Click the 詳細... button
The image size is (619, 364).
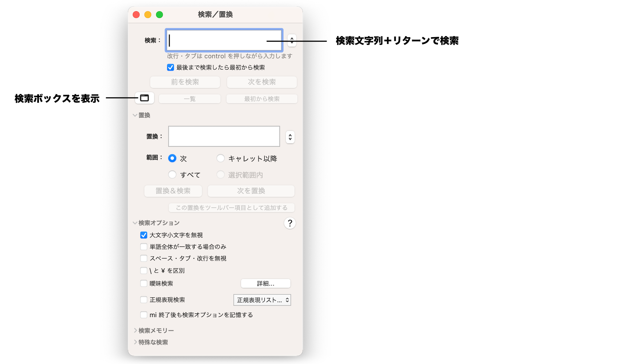(266, 284)
